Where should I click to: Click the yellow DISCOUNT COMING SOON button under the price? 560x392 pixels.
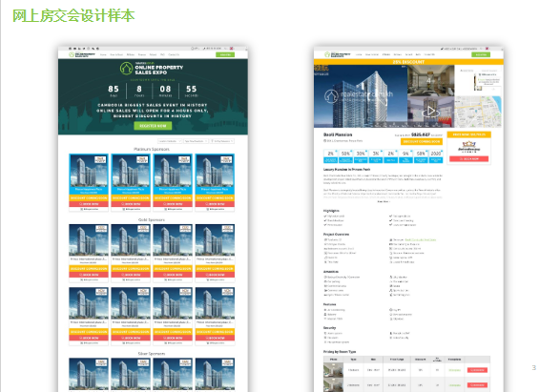pyautogui.click(x=422, y=142)
